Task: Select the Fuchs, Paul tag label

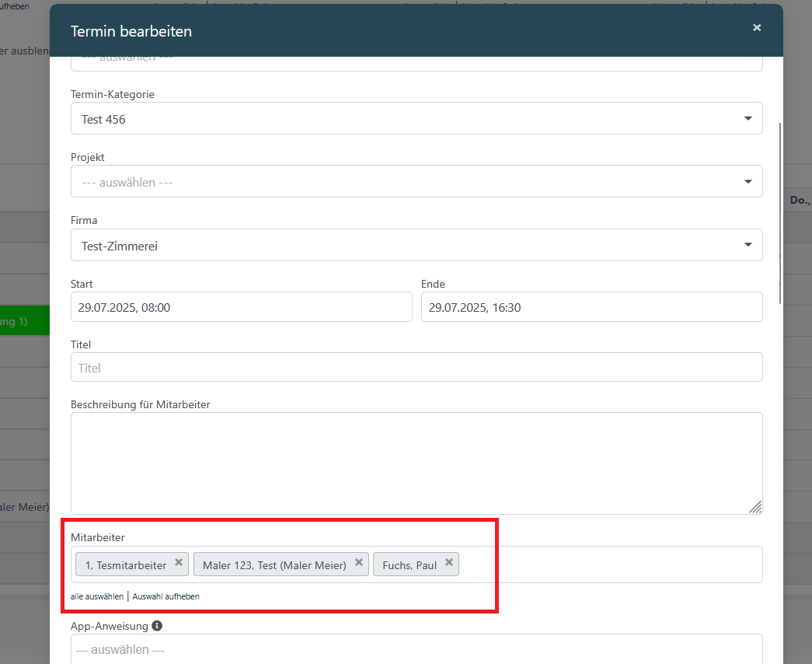Action: pyautogui.click(x=409, y=565)
